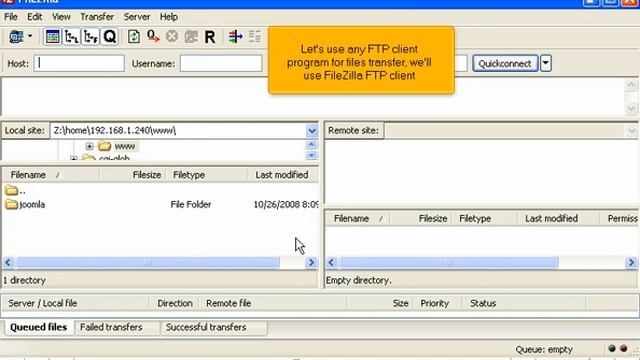Toggle the local directory tree icon

(71, 37)
